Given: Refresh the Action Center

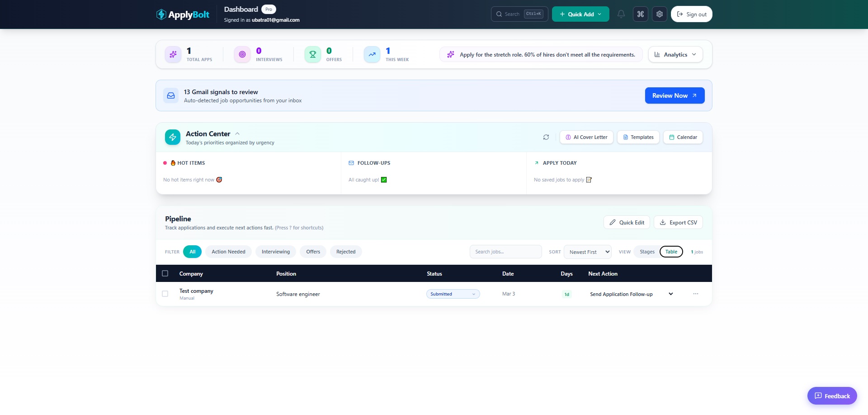Looking at the screenshot, I should point(546,137).
